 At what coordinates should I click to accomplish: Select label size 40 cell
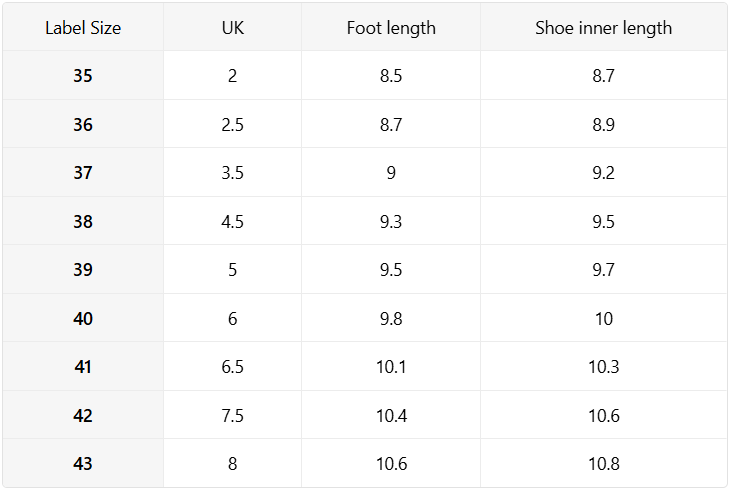click(x=83, y=318)
